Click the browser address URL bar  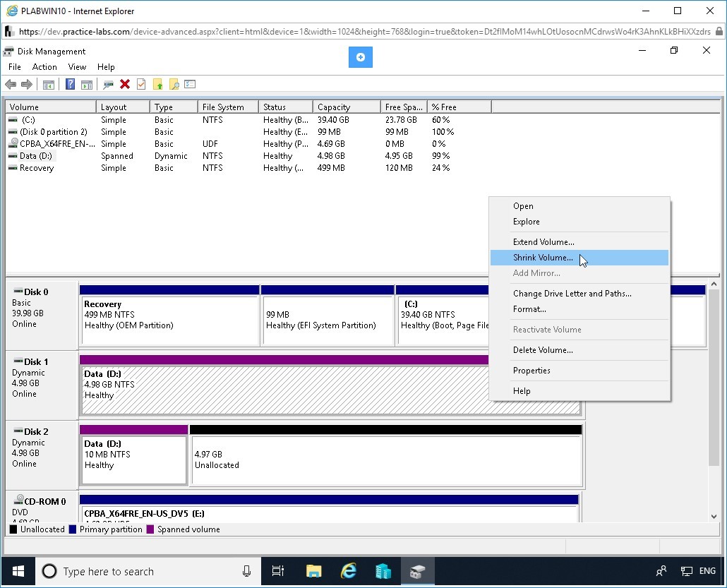click(364, 32)
